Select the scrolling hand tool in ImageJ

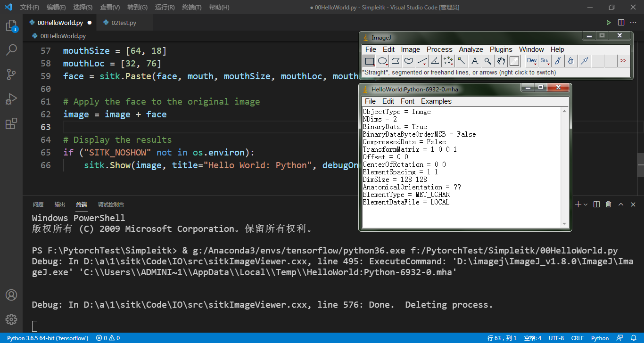tap(501, 61)
